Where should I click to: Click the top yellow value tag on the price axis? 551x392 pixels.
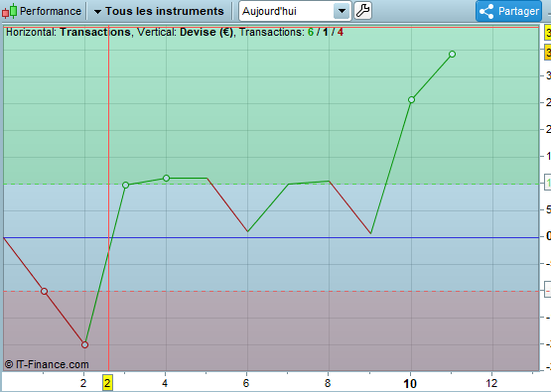coord(547,34)
